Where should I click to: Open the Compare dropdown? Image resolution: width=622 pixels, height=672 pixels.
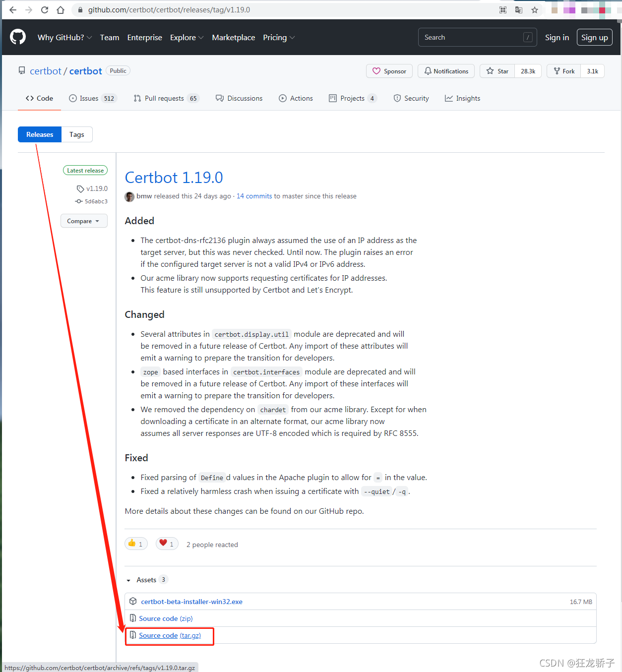pos(84,221)
